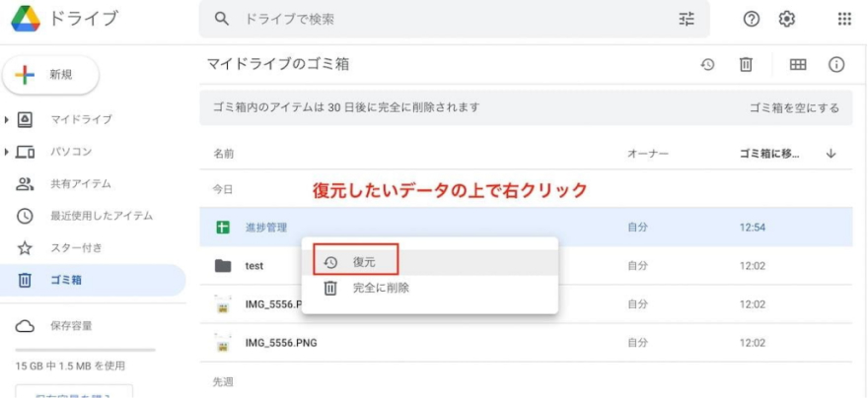Open search filter options icon
868x398 pixels.
(x=687, y=20)
